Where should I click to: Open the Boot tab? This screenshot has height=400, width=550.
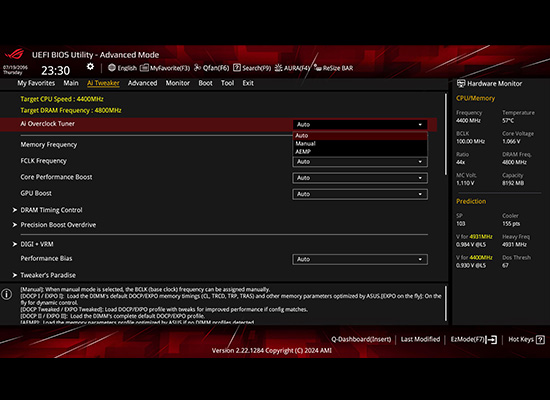(x=205, y=83)
